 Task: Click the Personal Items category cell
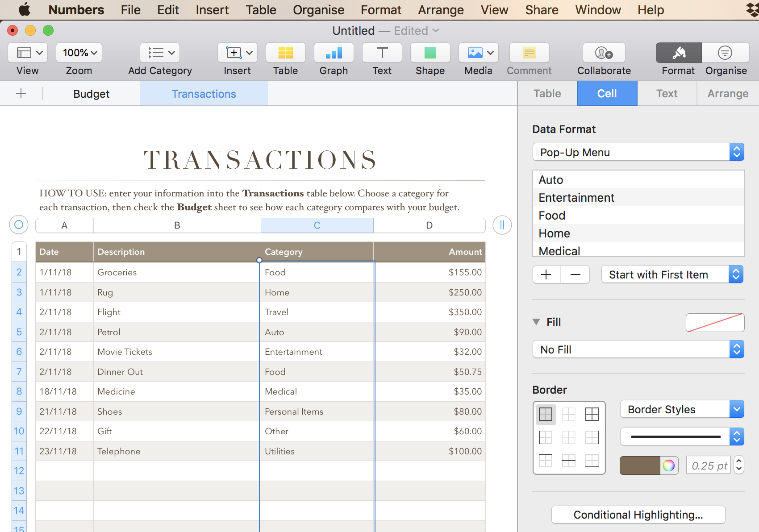[x=317, y=411]
